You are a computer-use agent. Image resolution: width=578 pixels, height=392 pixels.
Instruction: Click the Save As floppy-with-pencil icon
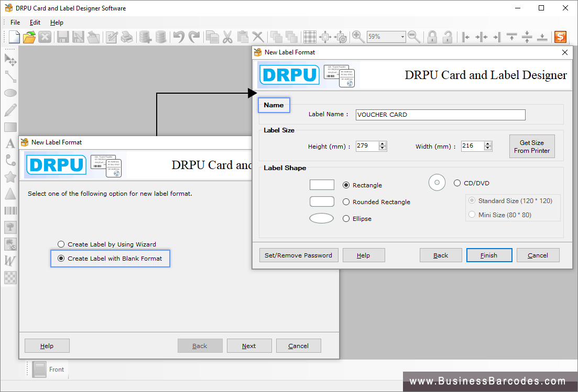click(78, 37)
